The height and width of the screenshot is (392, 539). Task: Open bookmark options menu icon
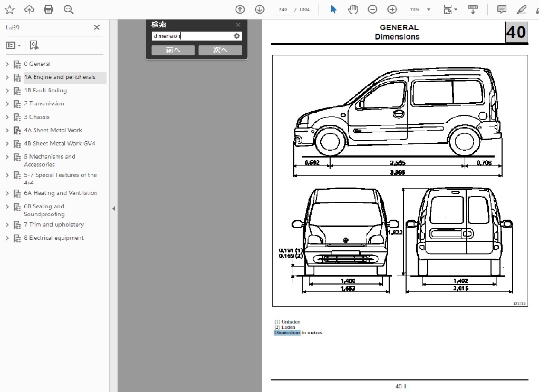click(14, 45)
